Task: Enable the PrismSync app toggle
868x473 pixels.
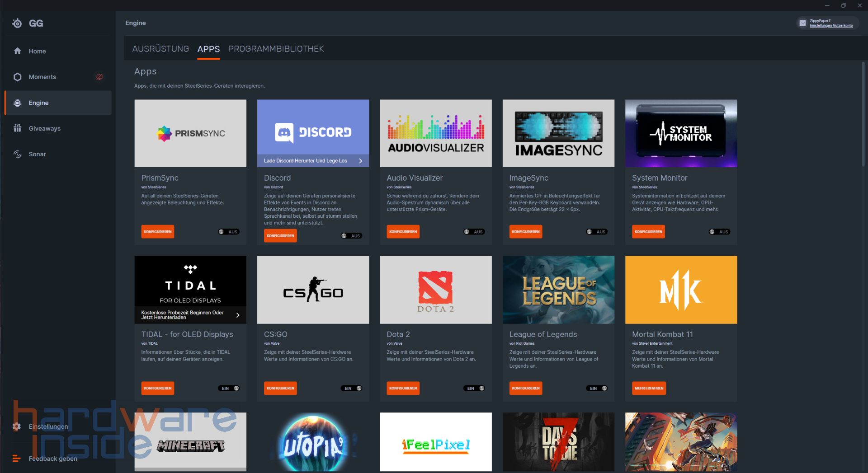Action: click(228, 232)
